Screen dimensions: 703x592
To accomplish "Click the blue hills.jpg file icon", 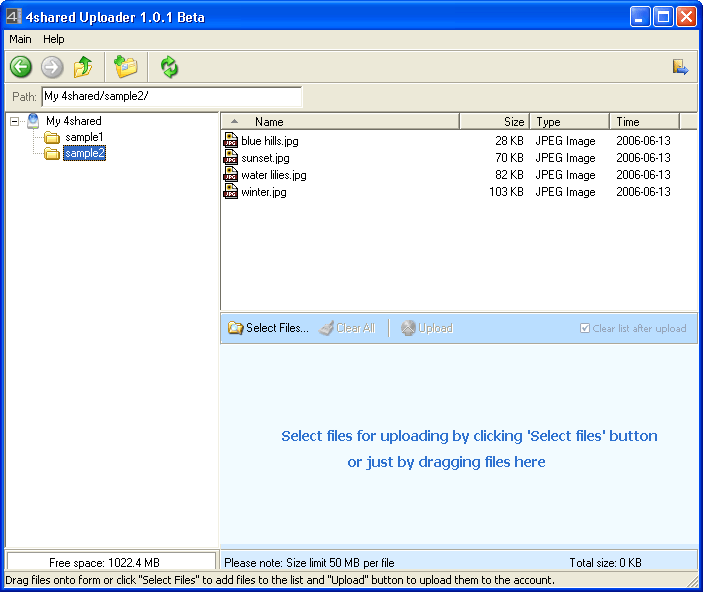I will 230,140.
